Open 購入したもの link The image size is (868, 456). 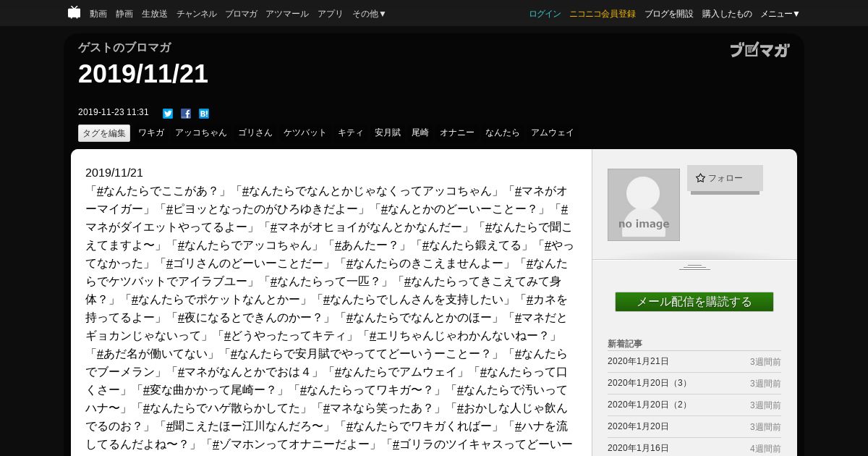[x=727, y=14]
